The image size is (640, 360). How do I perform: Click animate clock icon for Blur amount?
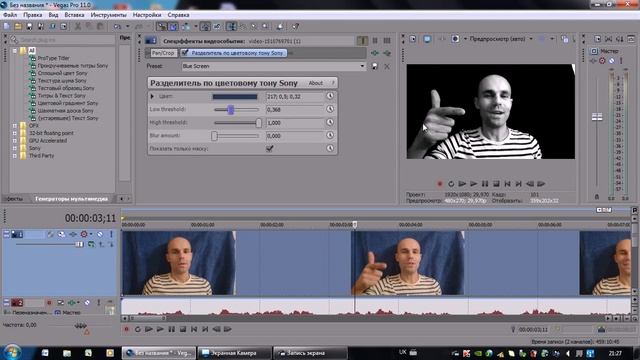[330, 135]
